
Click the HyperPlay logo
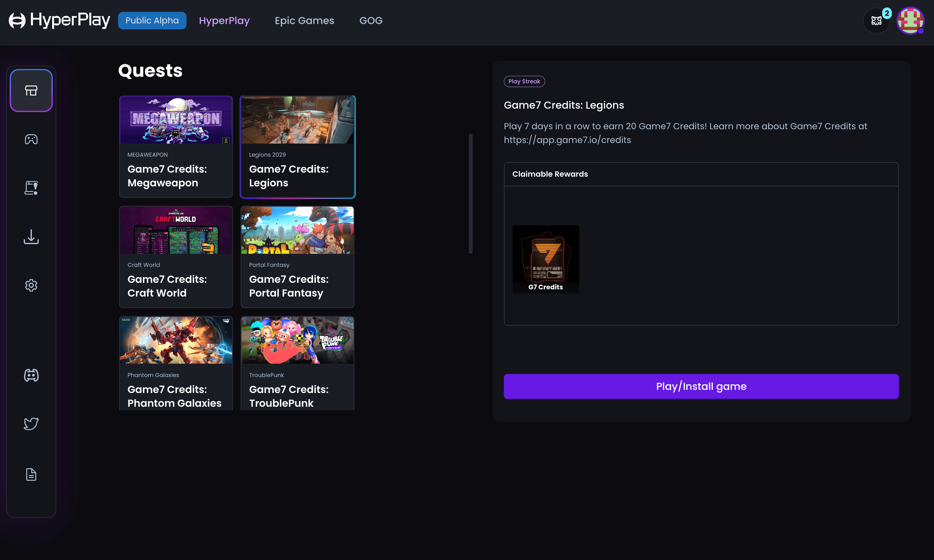pyautogui.click(x=59, y=20)
